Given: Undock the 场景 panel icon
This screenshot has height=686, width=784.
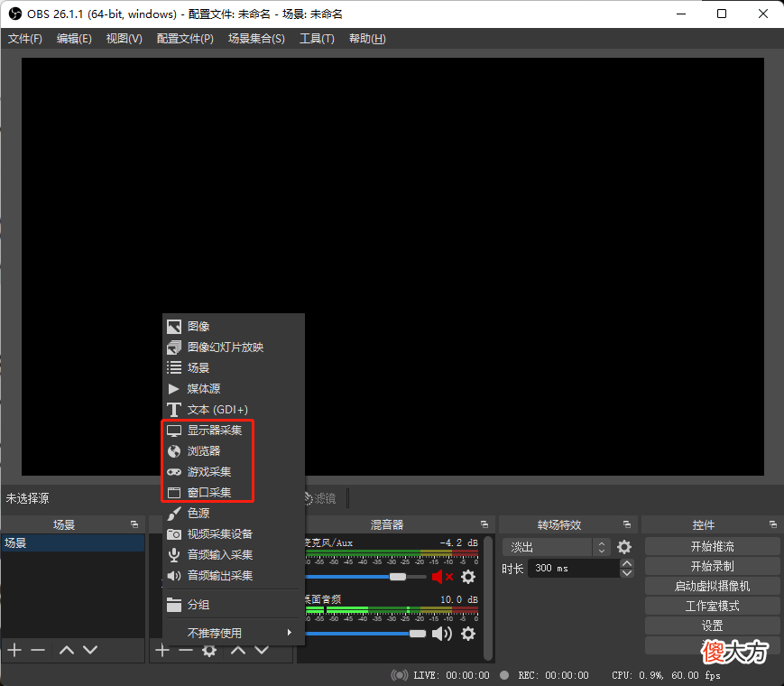Looking at the screenshot, I should [134, 524].
